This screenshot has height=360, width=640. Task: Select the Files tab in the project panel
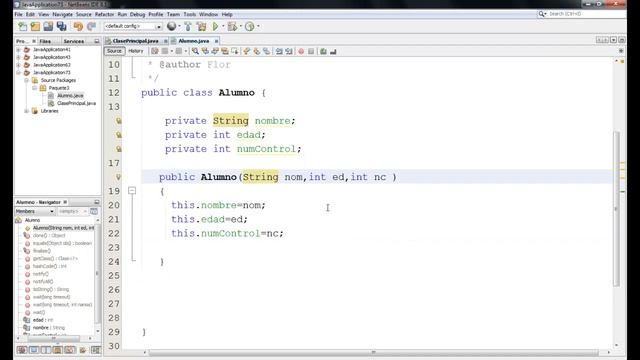click(45, 41)
